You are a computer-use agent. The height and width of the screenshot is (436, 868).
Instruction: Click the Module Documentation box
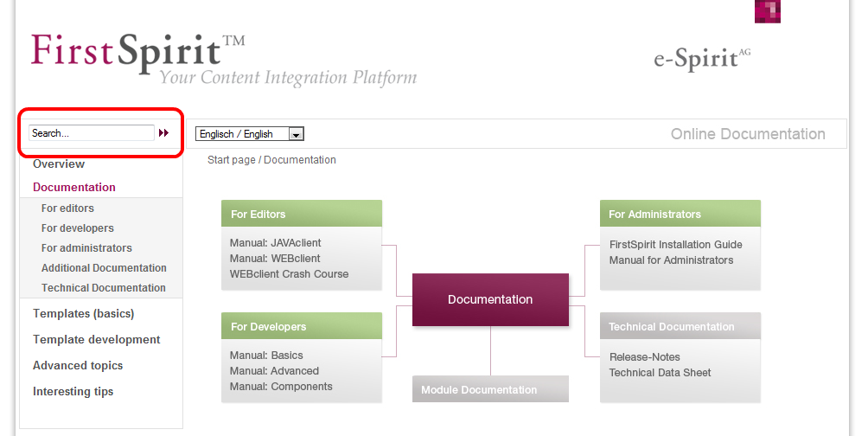pyautogui.click(x=490, y=389)
